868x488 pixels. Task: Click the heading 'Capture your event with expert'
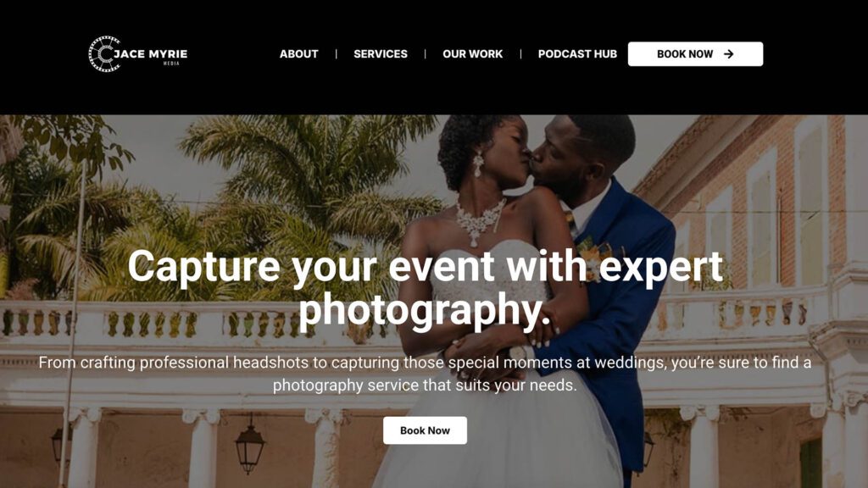pos(426,266)
